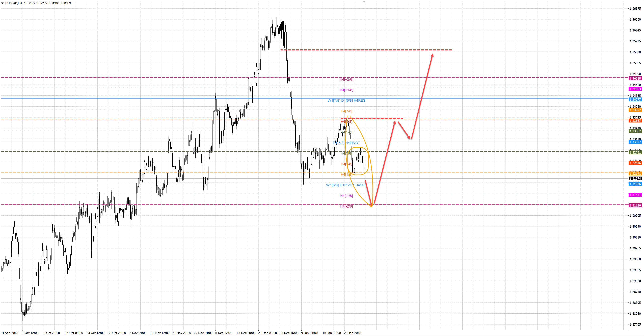Click the H4[+2/8] level label
Screen dimensions: 644x336
point(346,79)
